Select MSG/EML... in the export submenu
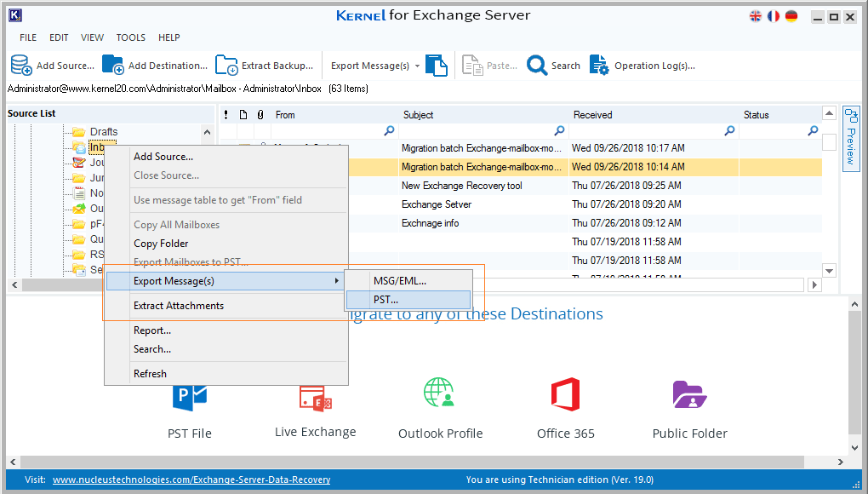868x494 pixels. pyautogui.click(x=408, y=281)
